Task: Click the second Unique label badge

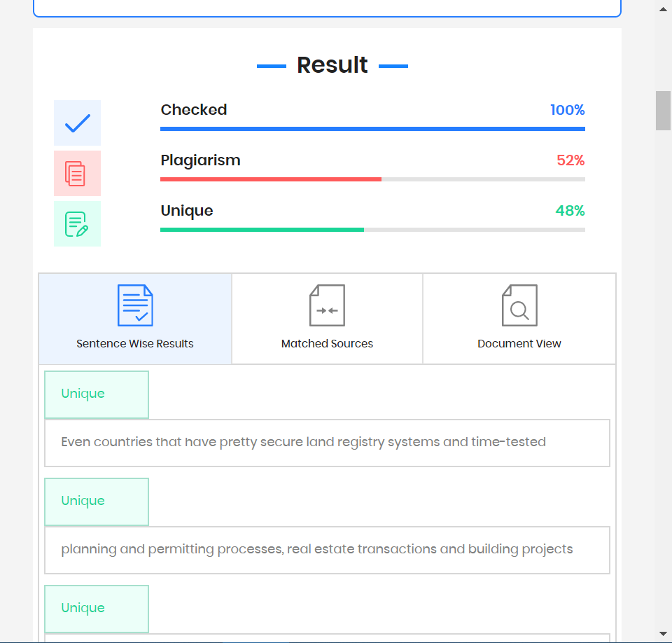Action: click(97, 502)
